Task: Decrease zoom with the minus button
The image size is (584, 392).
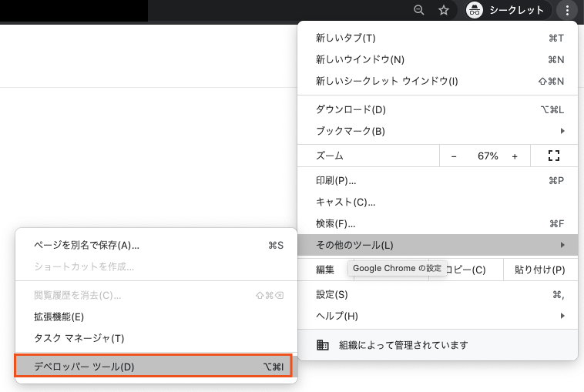Action: pos(454,156)
